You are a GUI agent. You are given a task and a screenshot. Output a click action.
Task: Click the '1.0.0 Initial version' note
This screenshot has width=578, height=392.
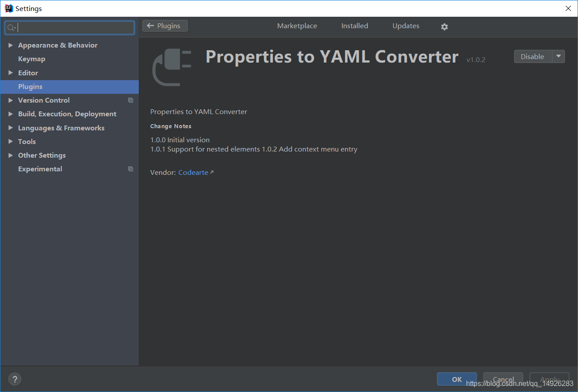coord(180,140)
